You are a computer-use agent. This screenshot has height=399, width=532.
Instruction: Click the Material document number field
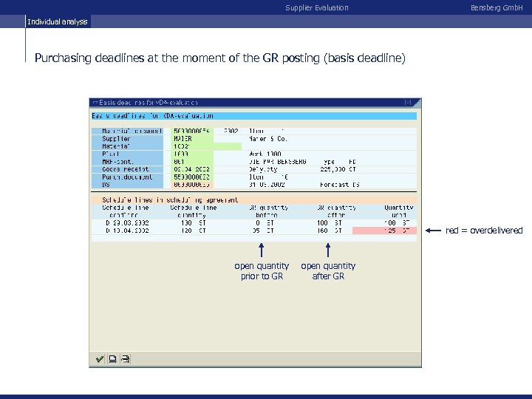(193, 131)
